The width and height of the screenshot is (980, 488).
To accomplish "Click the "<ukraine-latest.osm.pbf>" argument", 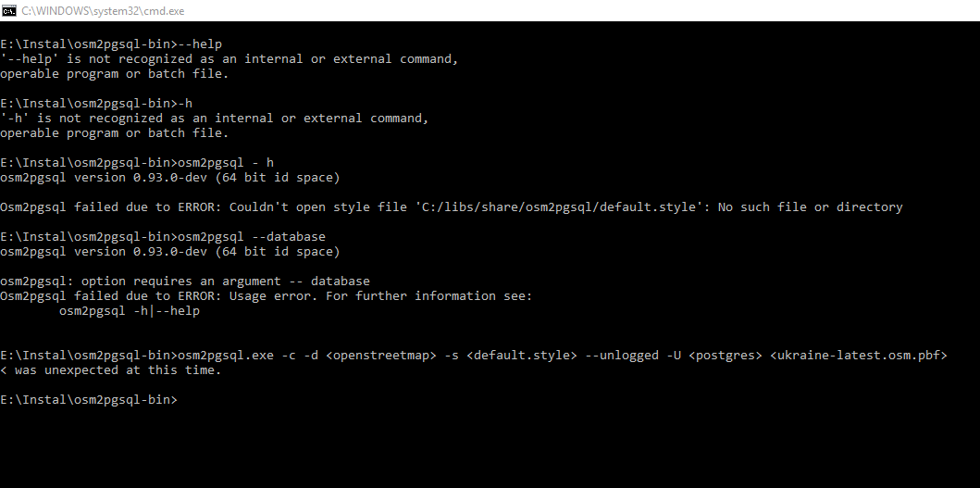I will pos(859,356).
